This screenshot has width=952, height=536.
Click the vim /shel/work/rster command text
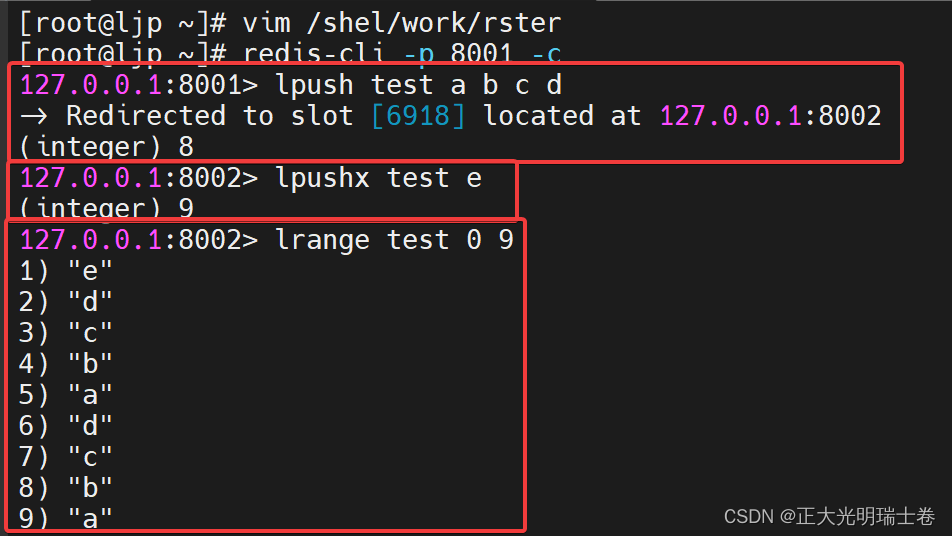pyautogui.click(x=401, y=22)
